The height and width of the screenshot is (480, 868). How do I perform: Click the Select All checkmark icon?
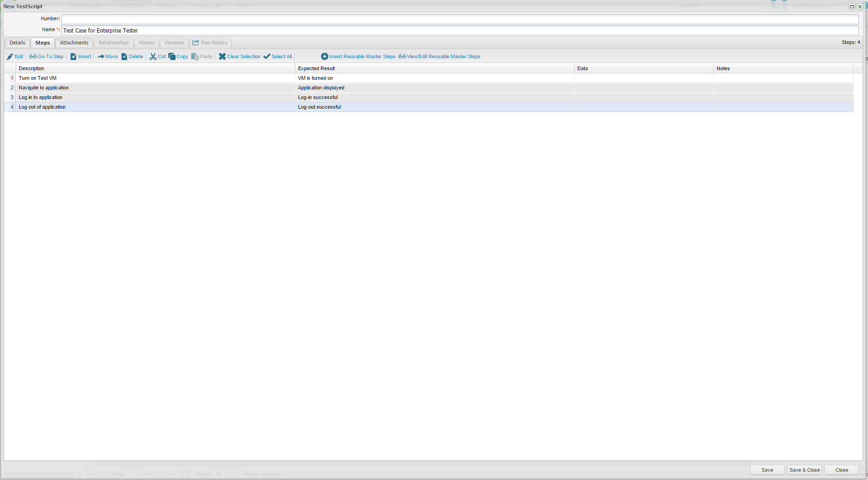[x=267, y=56]
